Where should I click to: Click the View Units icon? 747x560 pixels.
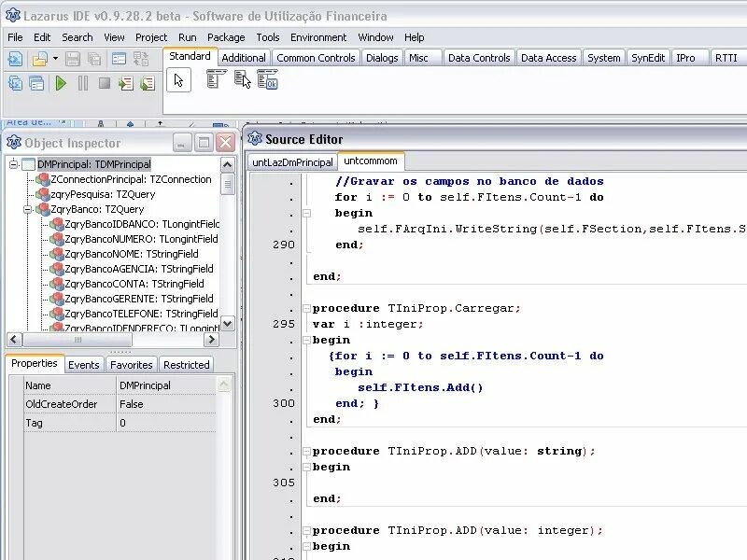point(15,83)
